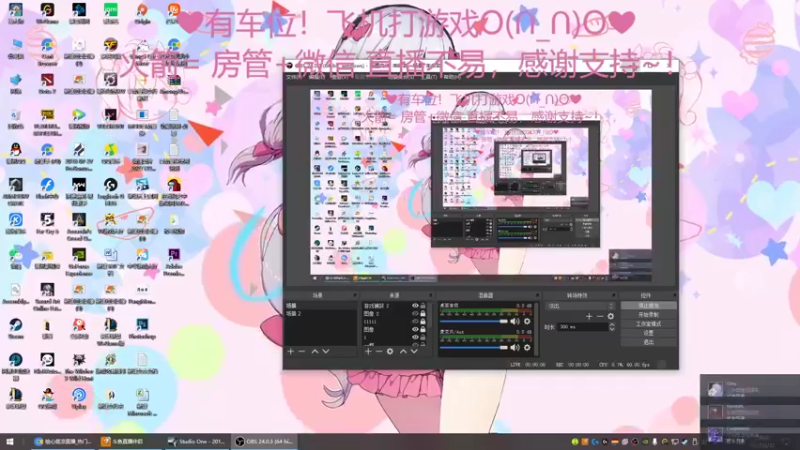The image size is (800, 450).
Task: Select the 游戏捕获 2 source row
Action: pyautogui.click(x=386, y=306)
